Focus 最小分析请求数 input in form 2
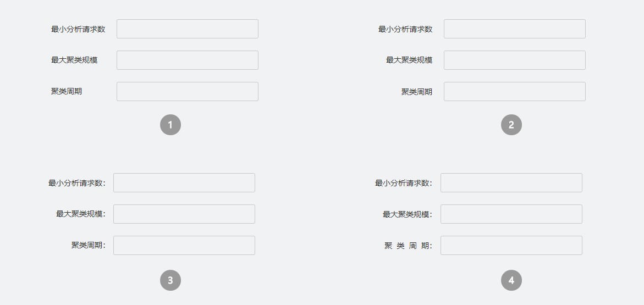This screenshot has width=644, height=305. pos(514,29)
